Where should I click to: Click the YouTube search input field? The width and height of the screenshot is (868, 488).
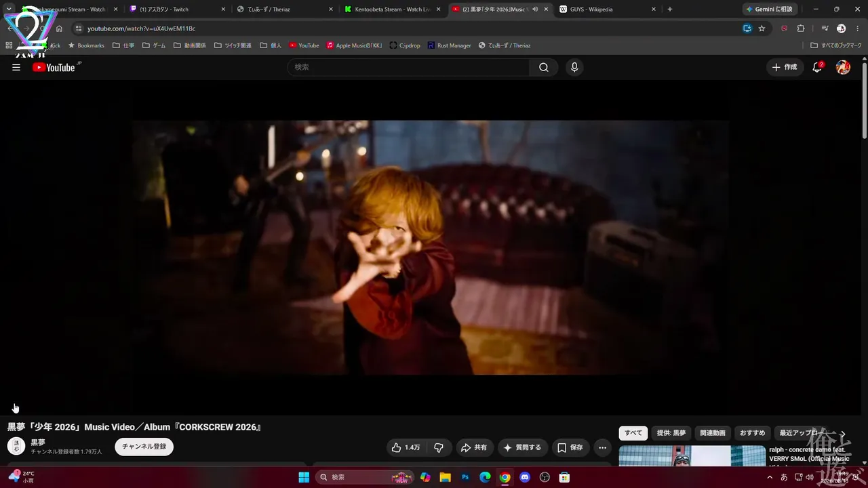tap(408, 67)
